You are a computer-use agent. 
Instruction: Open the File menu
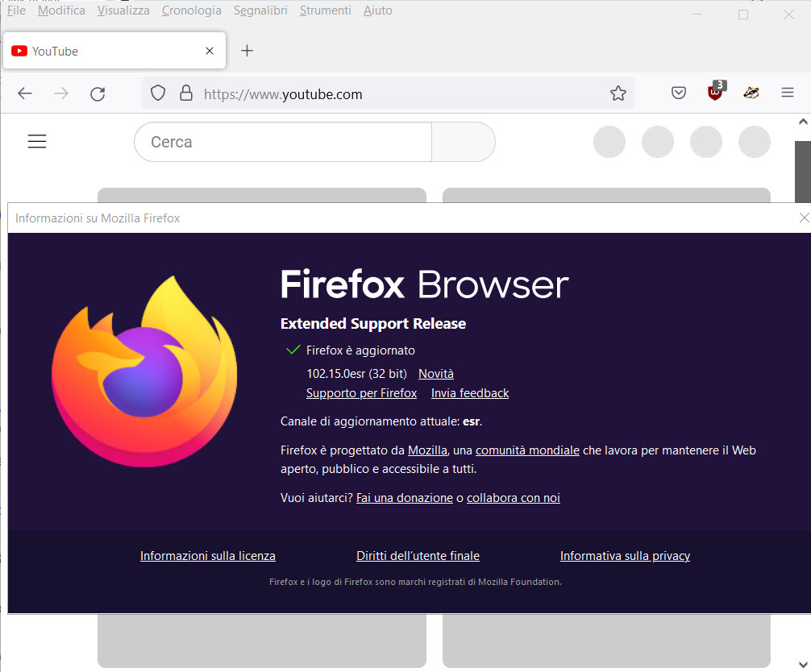tap(16, 10)
